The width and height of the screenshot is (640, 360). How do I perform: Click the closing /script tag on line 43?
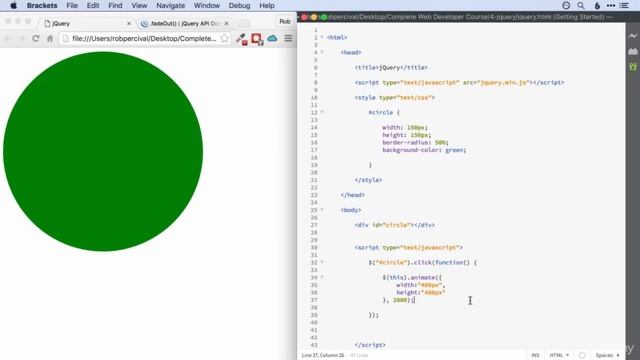coord(370,345)
